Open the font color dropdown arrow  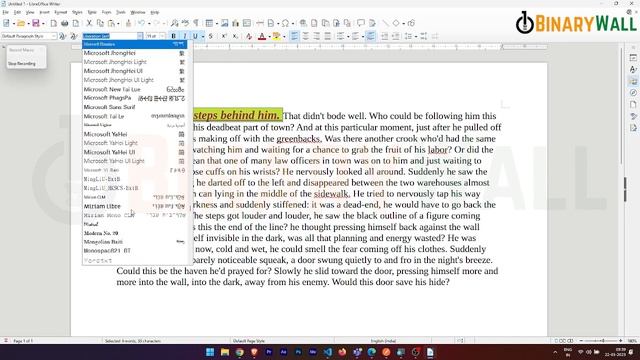coord(269,36)
